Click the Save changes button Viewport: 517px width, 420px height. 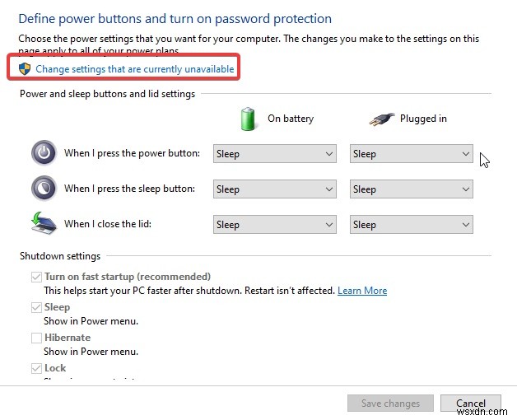(390, 404)
